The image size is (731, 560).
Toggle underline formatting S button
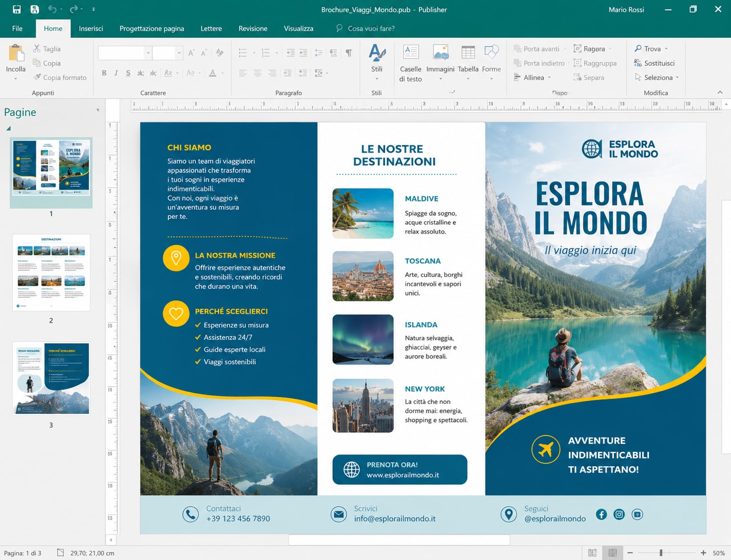coord(128,73)
